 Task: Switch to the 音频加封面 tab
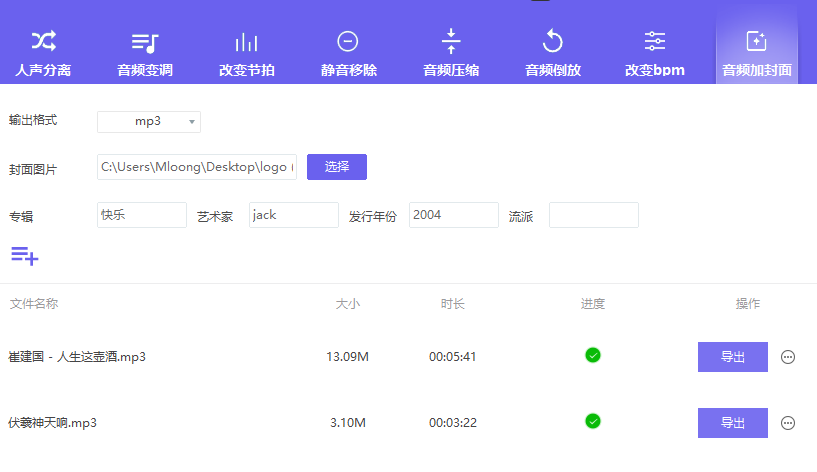pos(756,53)
